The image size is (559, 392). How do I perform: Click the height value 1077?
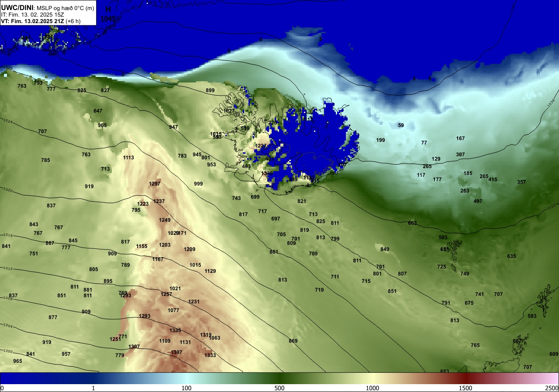tap(173, 310)
